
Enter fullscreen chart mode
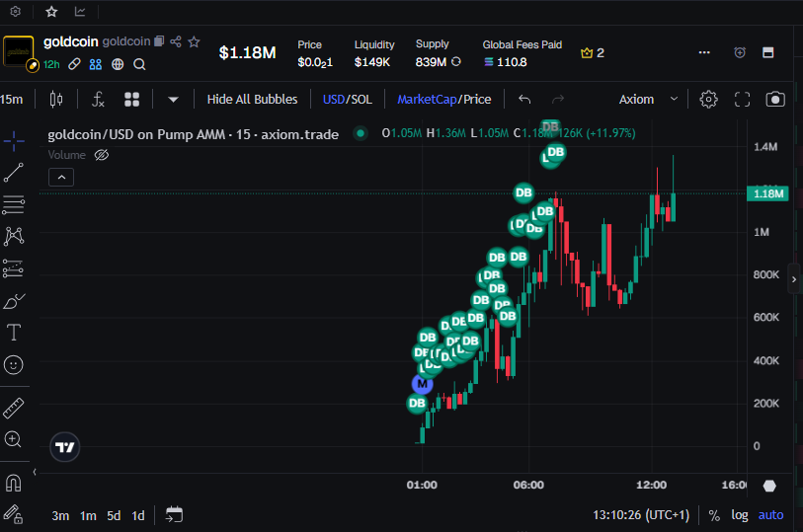[742, 100]
